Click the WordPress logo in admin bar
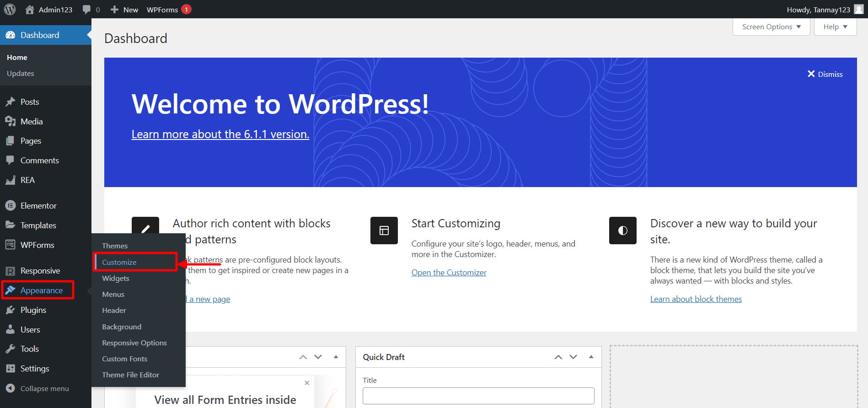 (10, 9)
